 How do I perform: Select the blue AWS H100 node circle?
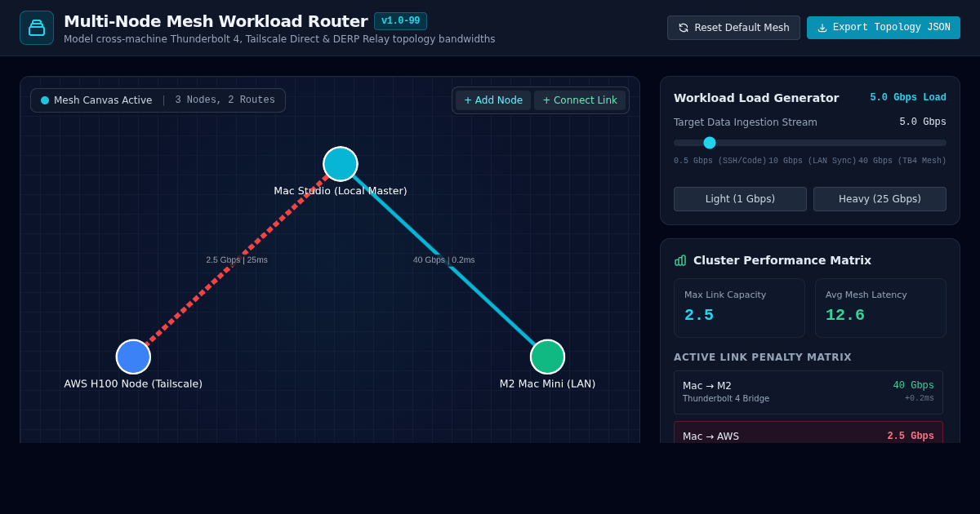(133, 357)
